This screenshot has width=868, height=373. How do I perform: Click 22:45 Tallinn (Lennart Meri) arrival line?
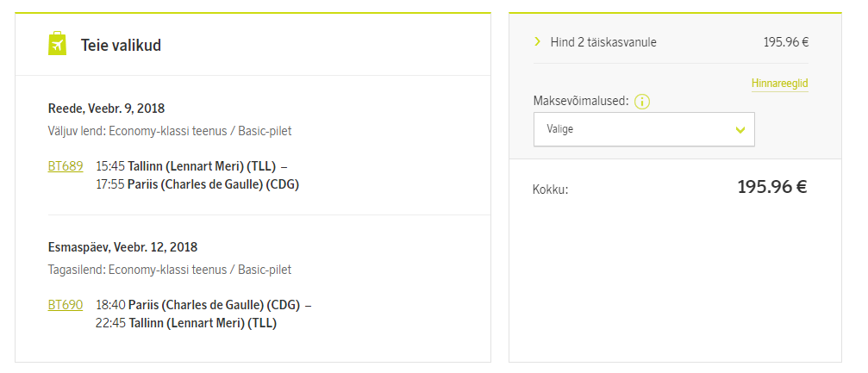(x=186, y=323)
